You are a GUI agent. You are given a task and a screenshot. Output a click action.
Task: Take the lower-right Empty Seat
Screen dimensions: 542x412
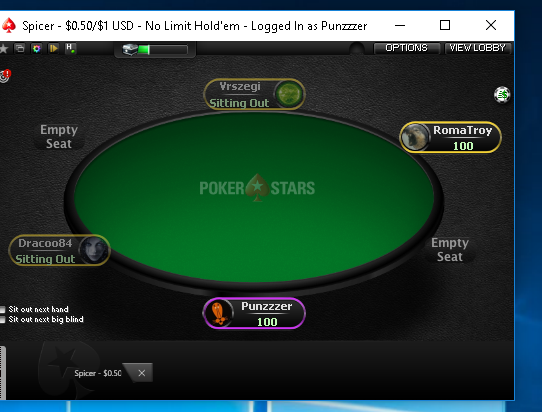(x=450, y=250)
